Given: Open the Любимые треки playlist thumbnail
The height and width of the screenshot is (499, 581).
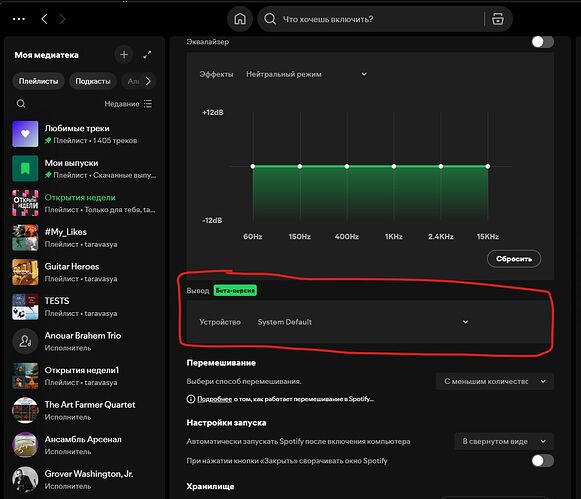Looking at the screenshot, I should pyautogui.click(x=25, y=134).
